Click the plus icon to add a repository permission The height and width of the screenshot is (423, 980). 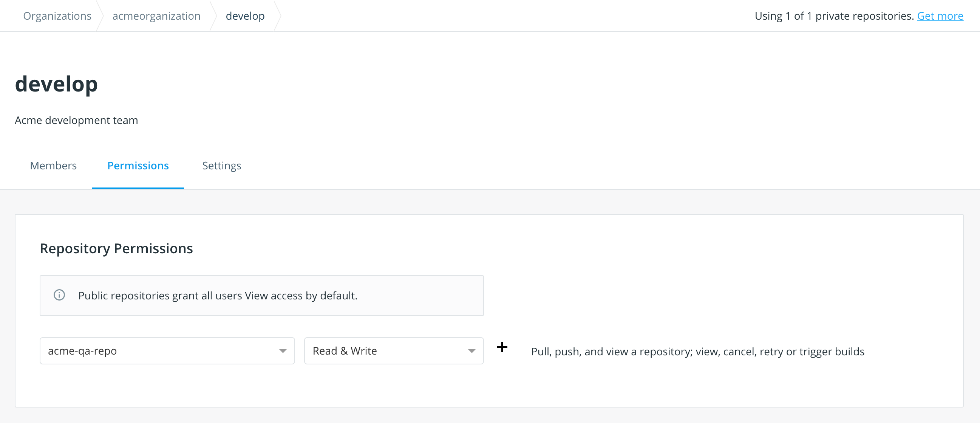point(502,347)
